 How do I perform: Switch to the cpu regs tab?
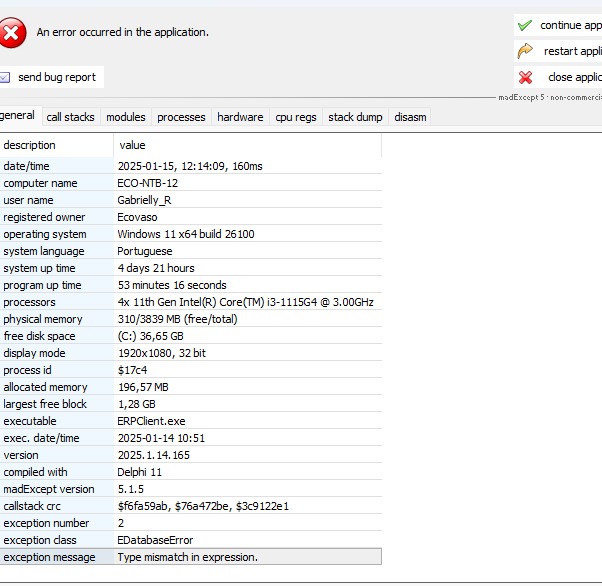tap(296, 117)
